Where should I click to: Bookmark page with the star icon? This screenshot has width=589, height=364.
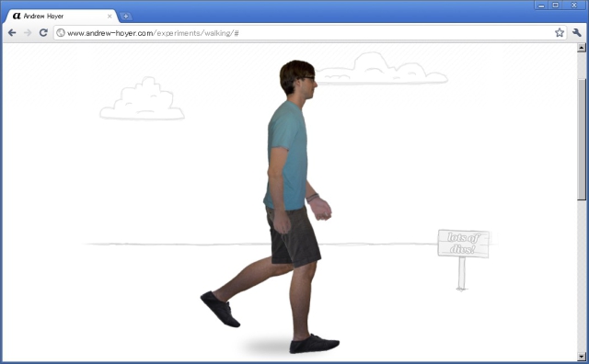coord(560,33)
